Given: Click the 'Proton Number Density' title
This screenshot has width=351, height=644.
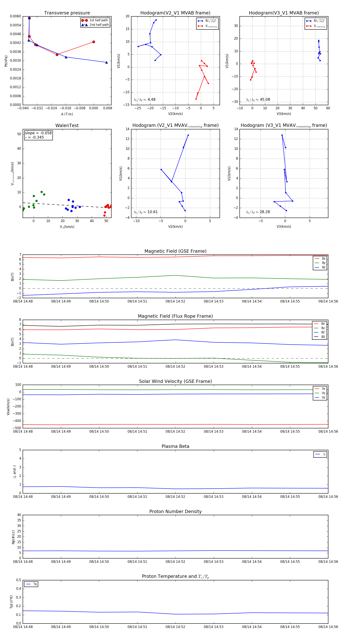Looking at the screenshot, I should (x=175, y=511).
